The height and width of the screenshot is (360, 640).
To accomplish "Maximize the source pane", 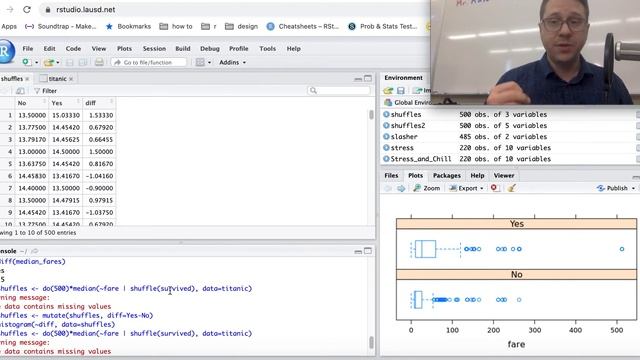I will coord(368,78).
